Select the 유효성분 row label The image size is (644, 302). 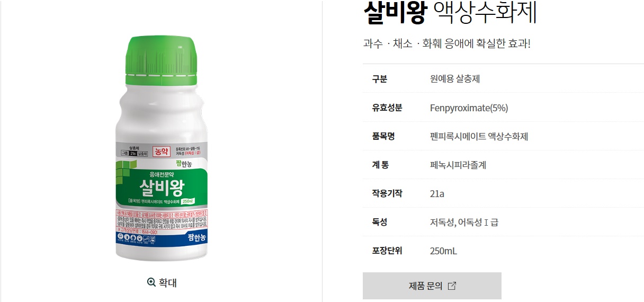pyautogui.click(x=387, y=108)
